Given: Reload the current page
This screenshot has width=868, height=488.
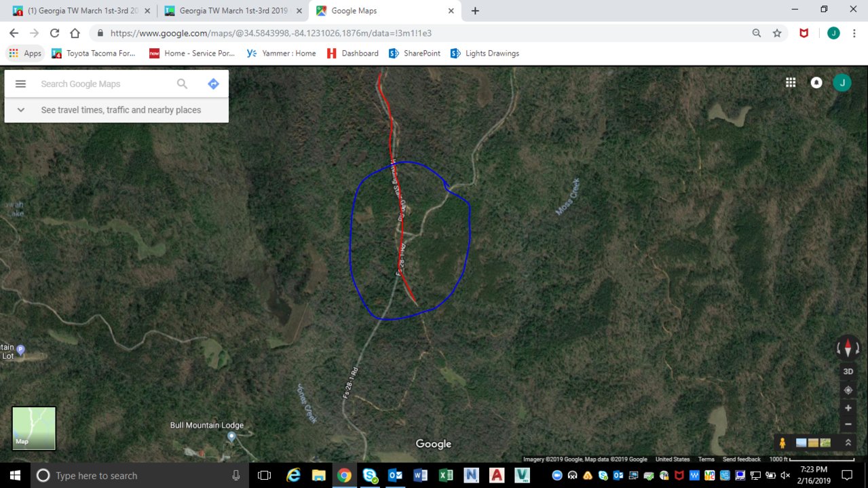Looking at the screenshot, I should (54, 33).
